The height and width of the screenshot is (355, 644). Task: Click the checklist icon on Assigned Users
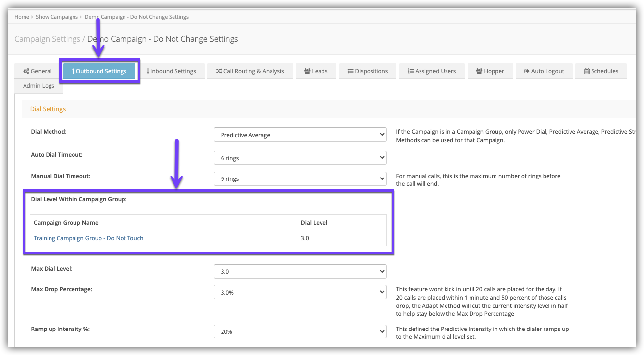pyautogui.click(x=411, y=71)
